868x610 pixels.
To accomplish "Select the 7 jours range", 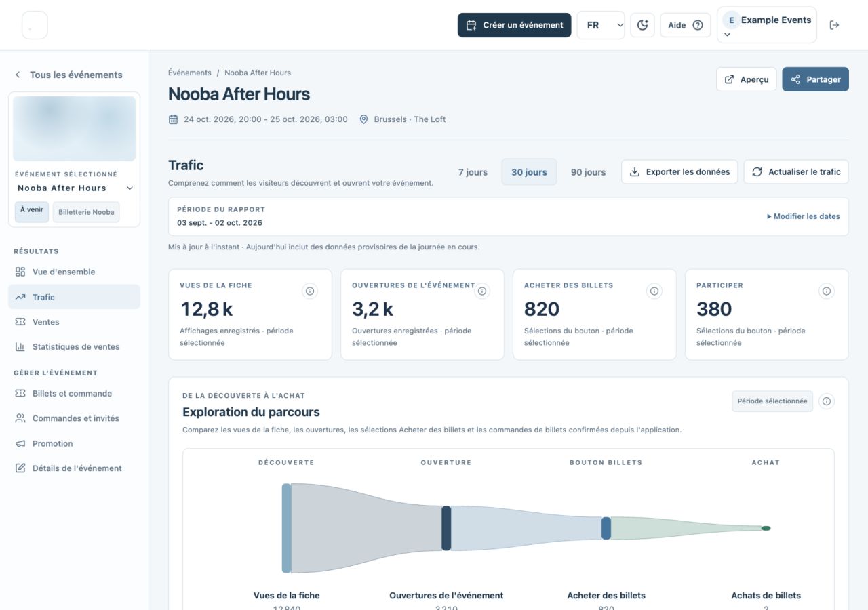I will [473, 172].
